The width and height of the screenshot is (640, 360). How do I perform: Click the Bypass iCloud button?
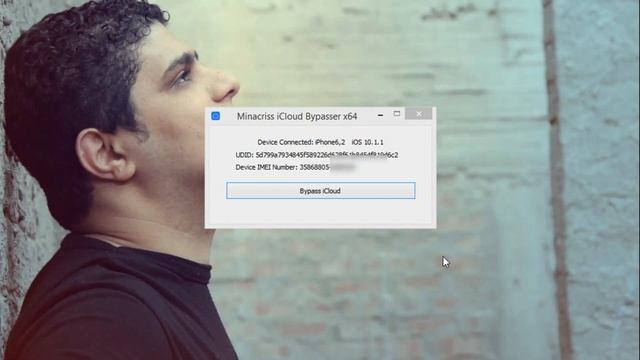click(x=320, y=191)
